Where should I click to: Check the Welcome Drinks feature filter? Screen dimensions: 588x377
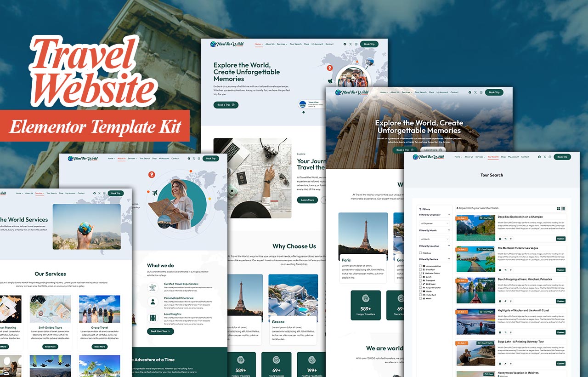420,273
